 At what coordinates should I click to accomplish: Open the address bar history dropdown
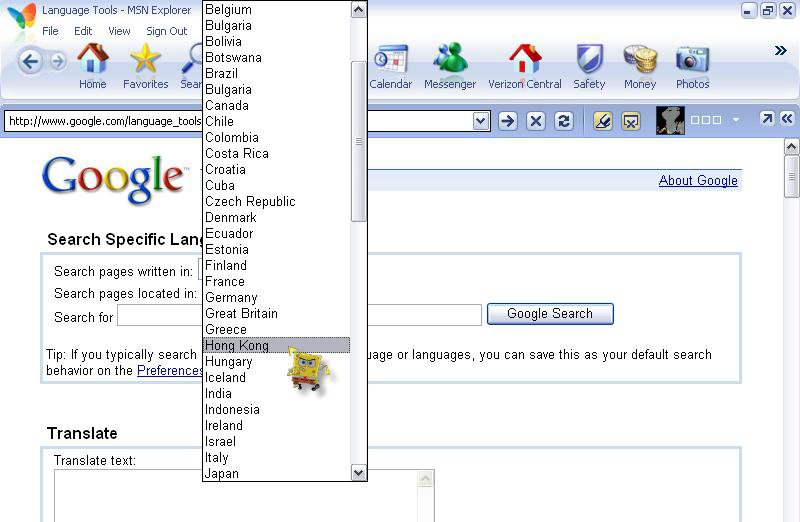pos(481,121)
